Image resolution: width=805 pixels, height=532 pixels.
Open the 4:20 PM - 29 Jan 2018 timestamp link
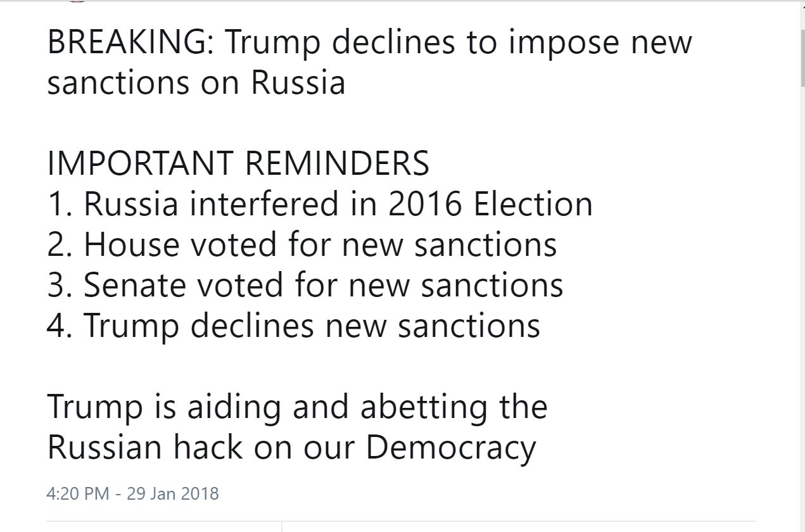click(x=133, y=493)
